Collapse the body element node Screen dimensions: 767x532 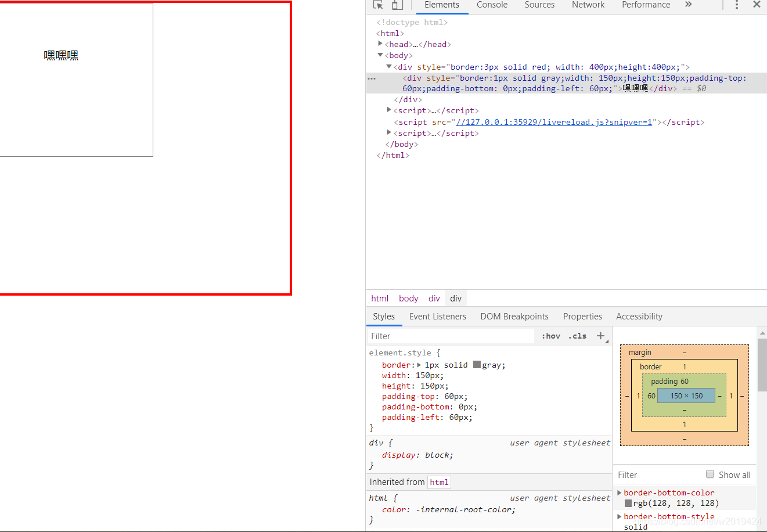pyautogui.click(x=380, y=55)
